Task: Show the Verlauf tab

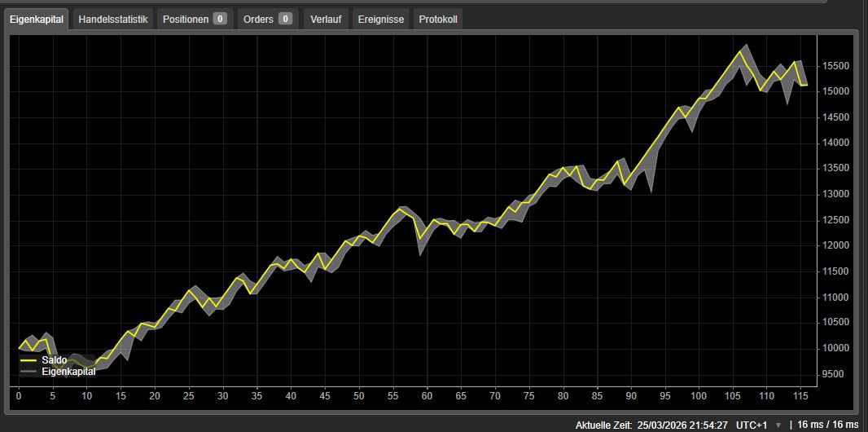Action: pos(326,19)
